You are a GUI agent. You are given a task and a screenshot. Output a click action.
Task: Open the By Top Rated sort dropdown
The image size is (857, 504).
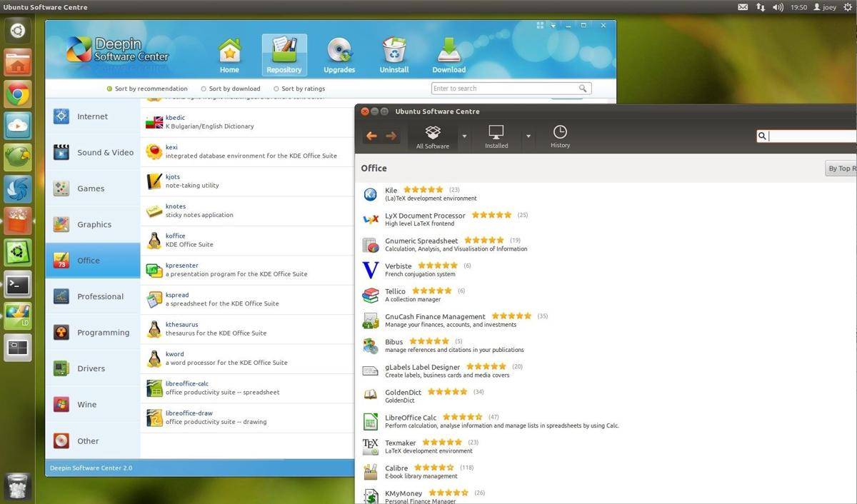(841, 168)
